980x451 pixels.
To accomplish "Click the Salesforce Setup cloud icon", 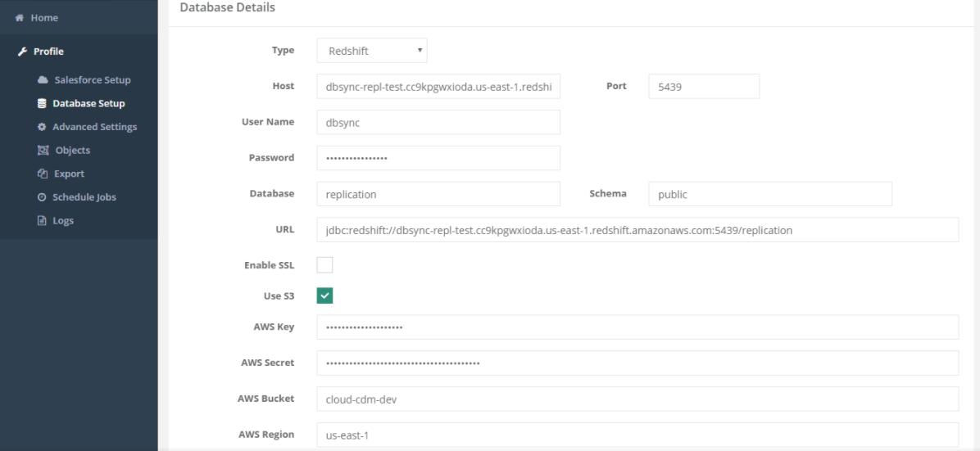I will pyautogui.click(x=43, y=80).
